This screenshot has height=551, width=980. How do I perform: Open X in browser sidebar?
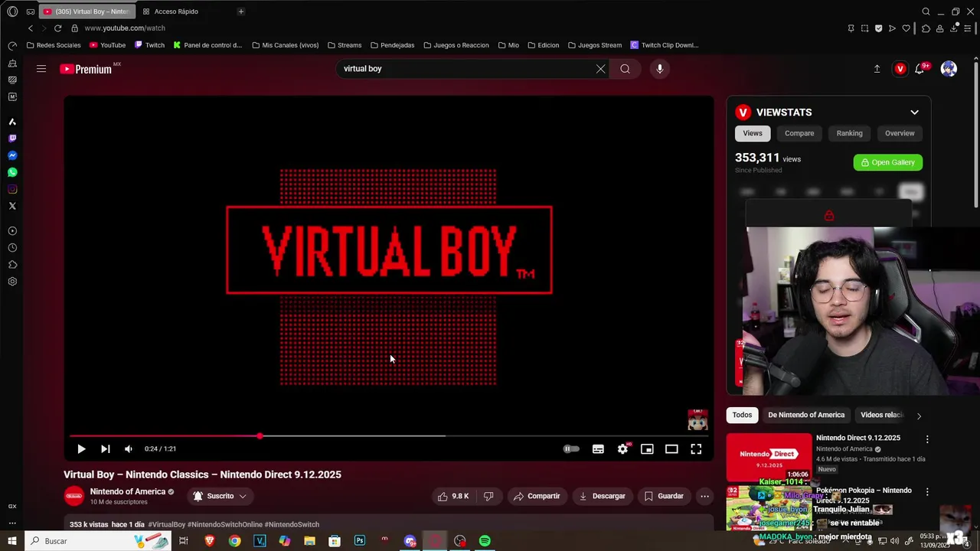[12, 206]
